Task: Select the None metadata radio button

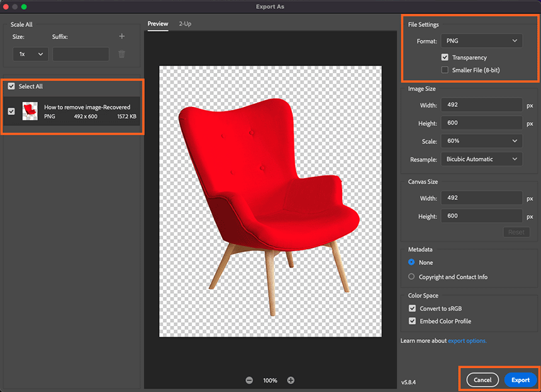Action: [x=411, y=262]
